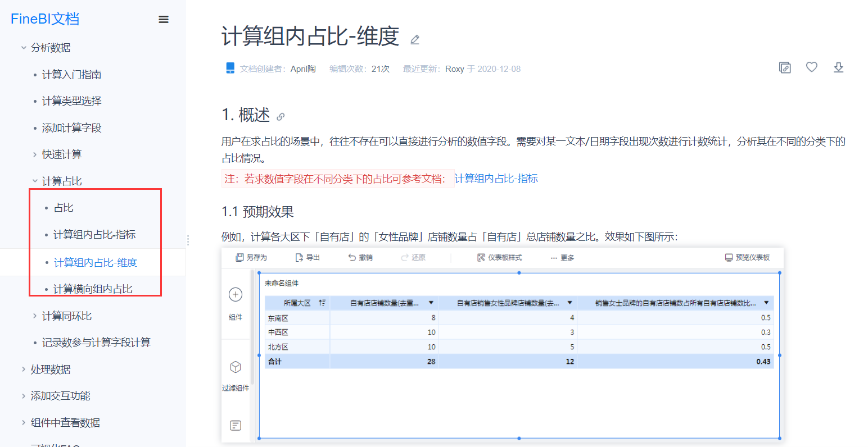Click the 所属大区 column header
This screenshot has height=447, width=868.
click(297, 303)
